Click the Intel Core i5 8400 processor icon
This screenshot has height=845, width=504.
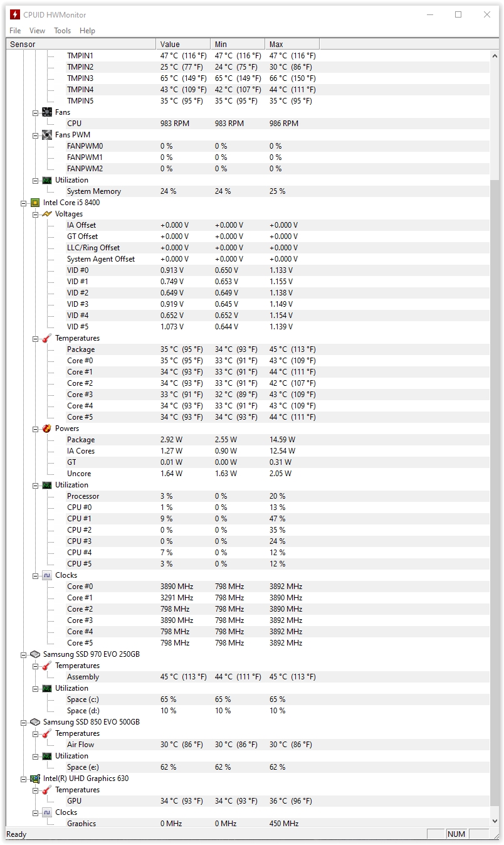35,203
